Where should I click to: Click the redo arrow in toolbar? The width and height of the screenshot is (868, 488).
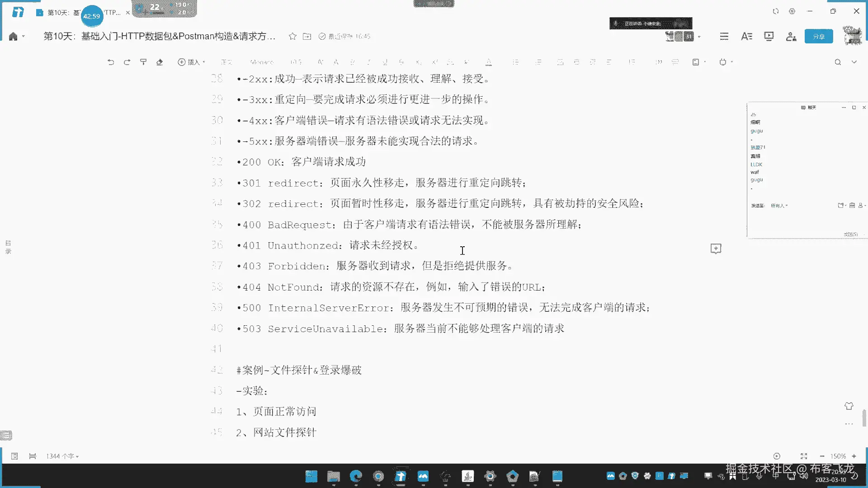(x=127, y=62)
